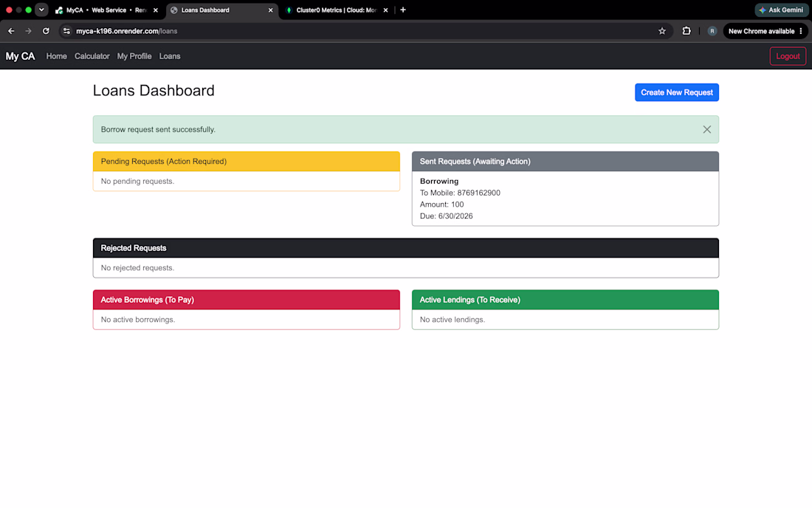The height and width of the screenshot is (508, 812).
Task: Click the Rejected Requests header
Action: coord(406,248)
